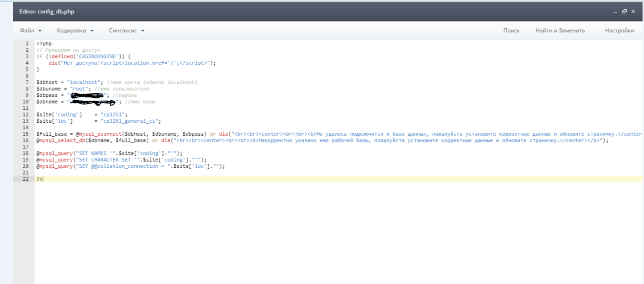This screenshot has width=644, height=284.
Task: Open the Синтаксис menu
Action: tap(127, 30)
